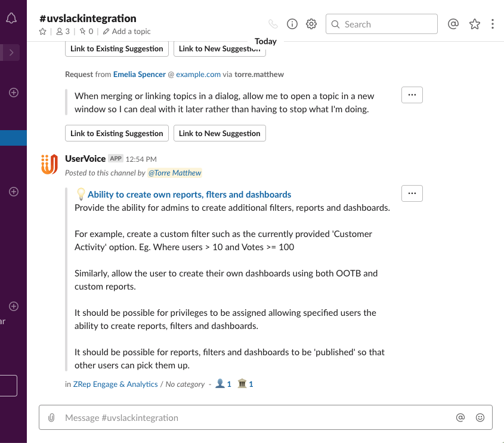This screenshot has width=504, height=443.
Task: Click the Today date divider
Action: [265, 42]
